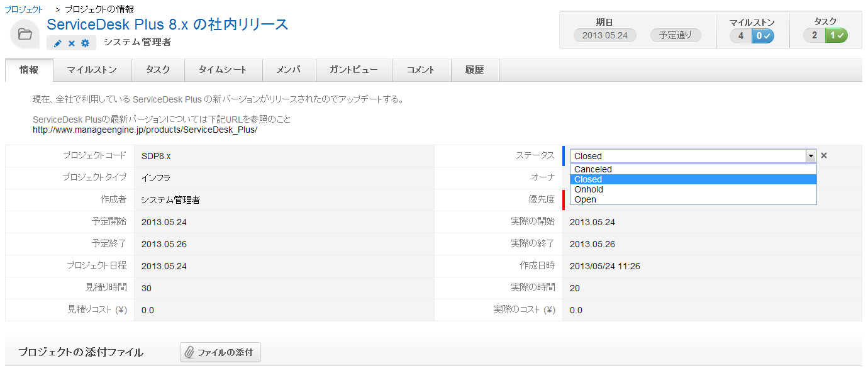Open the ガントビュー tab

pyautogui.click(x=353, y=70)
